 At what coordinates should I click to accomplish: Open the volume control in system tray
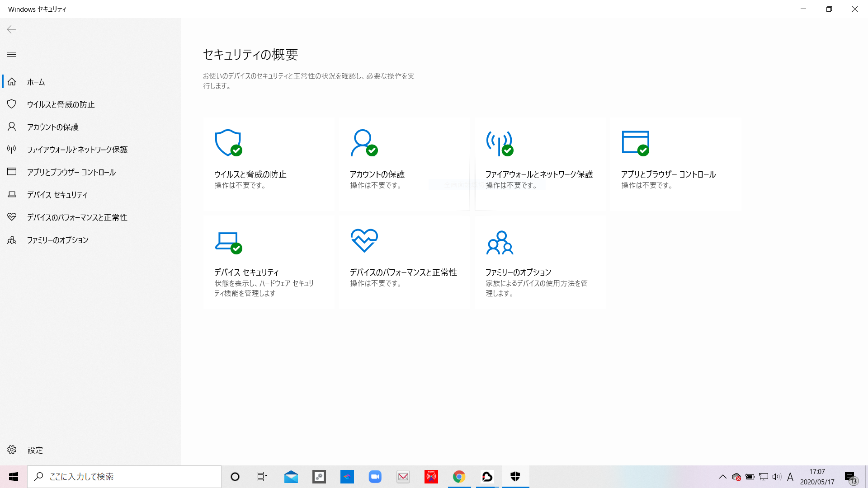point(777,477)
